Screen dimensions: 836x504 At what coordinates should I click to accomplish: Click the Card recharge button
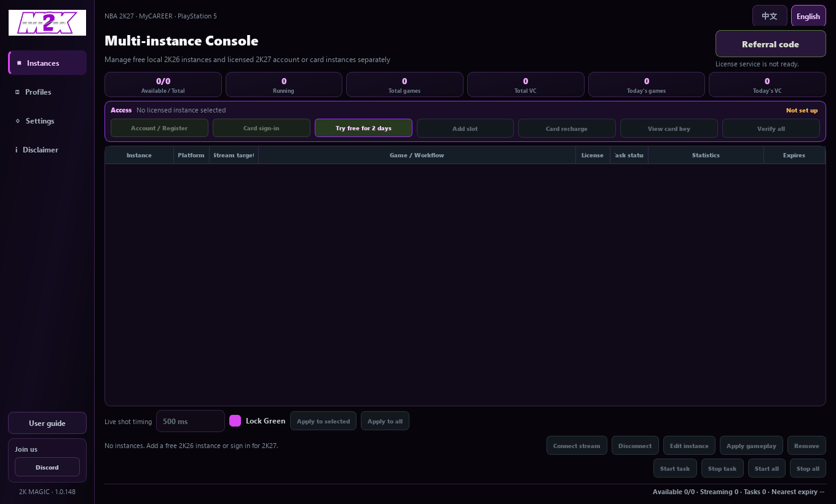567,128
